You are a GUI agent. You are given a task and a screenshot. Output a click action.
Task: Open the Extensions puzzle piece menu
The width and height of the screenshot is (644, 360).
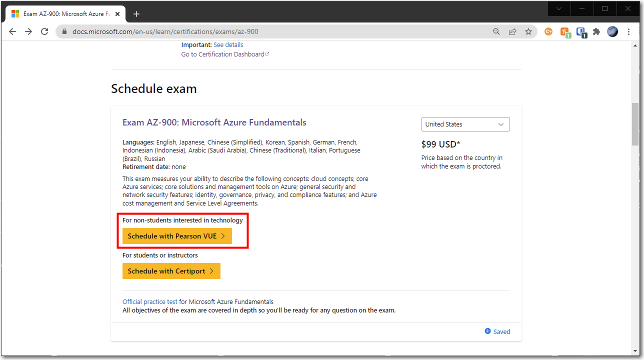pyautogui.click(x=596, y=31)
